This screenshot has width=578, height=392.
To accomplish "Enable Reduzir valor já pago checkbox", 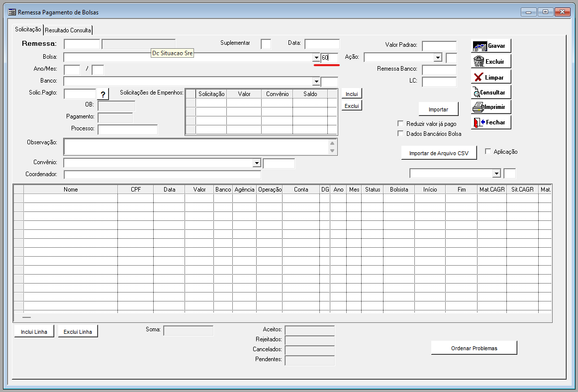I will point(400,123).
